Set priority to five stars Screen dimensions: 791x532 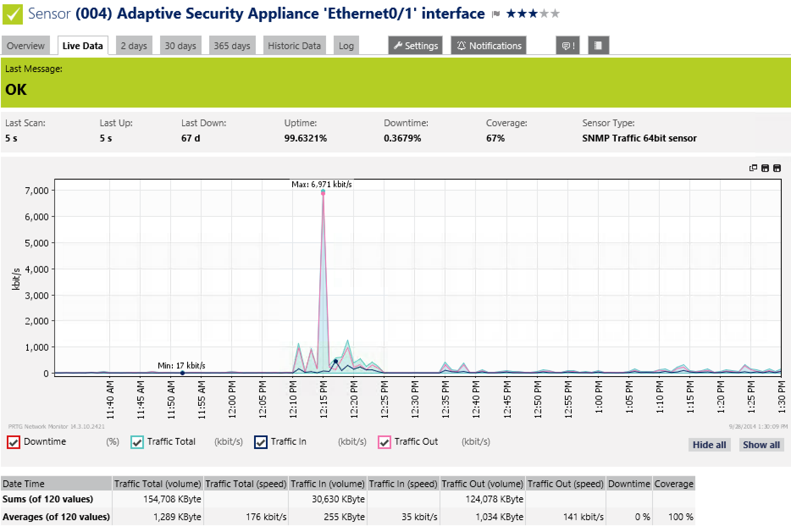click(555, 14)
